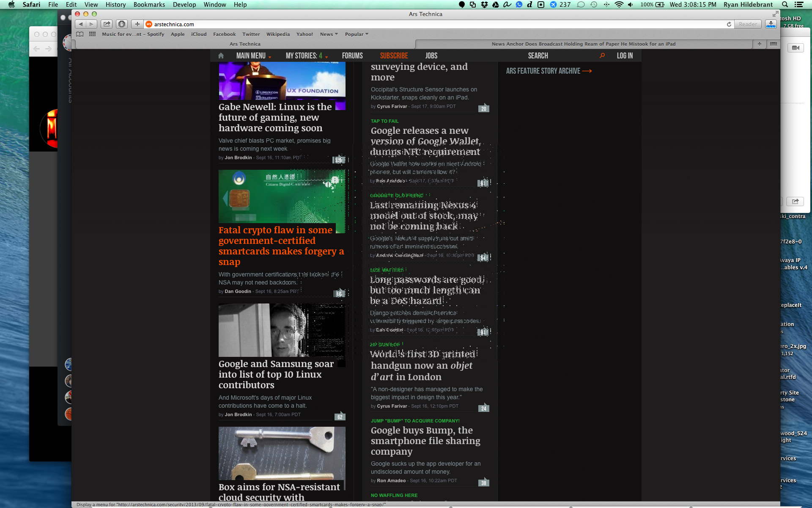The width and height of the screenshot is (812, 508).
Task: Click the Subscribe link
Action: click(394, 56)
